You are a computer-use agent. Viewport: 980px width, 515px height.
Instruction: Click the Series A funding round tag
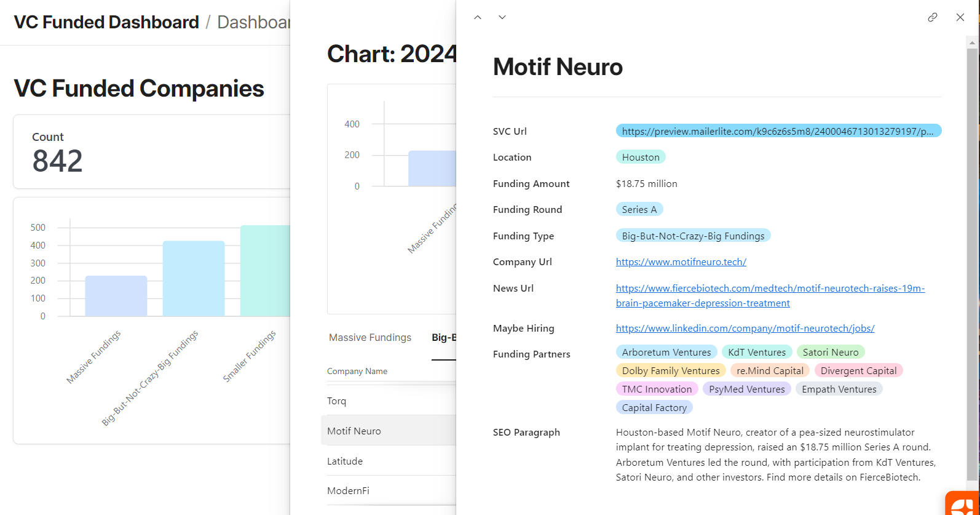[639, 210]
